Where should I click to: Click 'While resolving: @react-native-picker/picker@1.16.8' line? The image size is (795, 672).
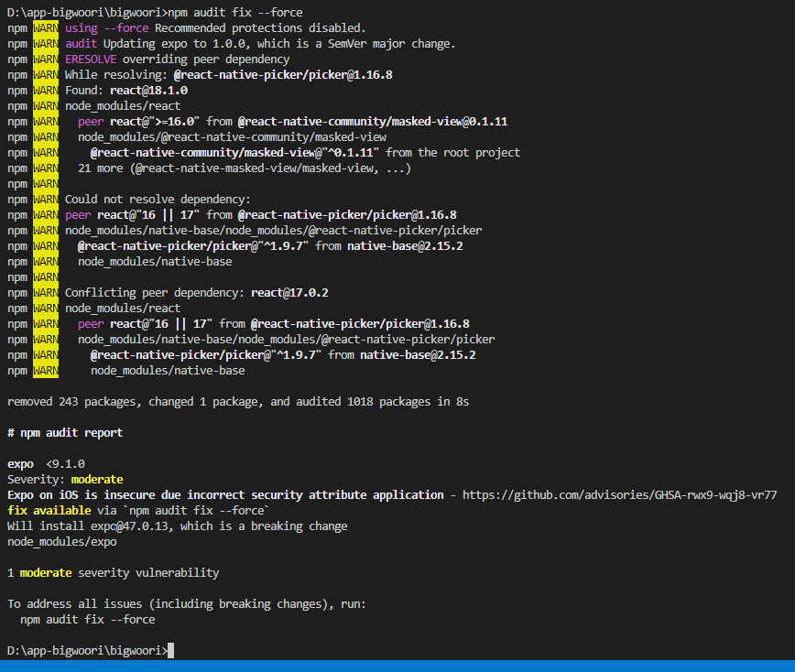(229, 75)
